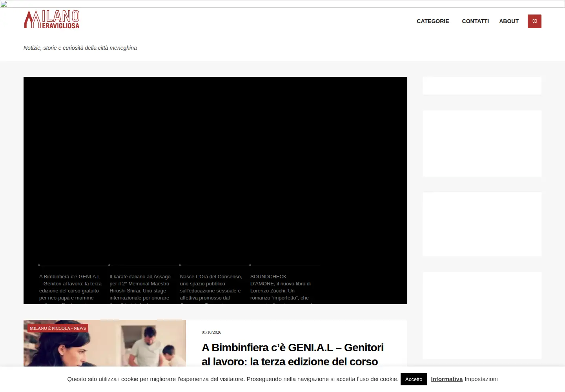
Task: Accept cookies with the Accetto button
Action: (414, 379)
